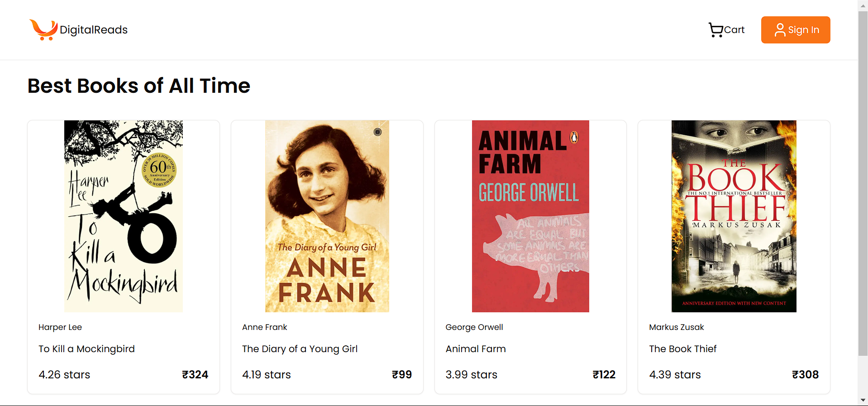Click author name Markus Zusak

coord(676,327)
